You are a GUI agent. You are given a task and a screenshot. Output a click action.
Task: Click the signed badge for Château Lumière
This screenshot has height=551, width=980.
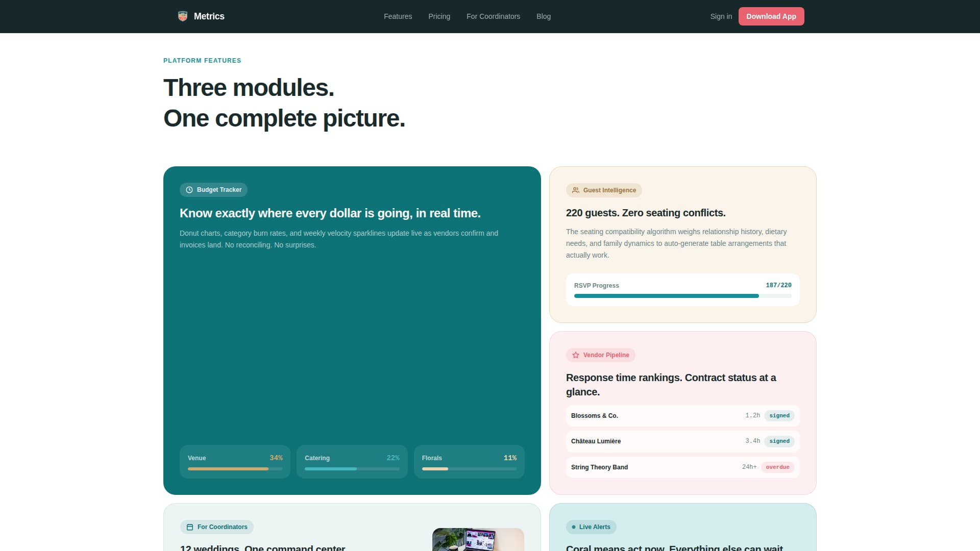click(x=779, y=441)
